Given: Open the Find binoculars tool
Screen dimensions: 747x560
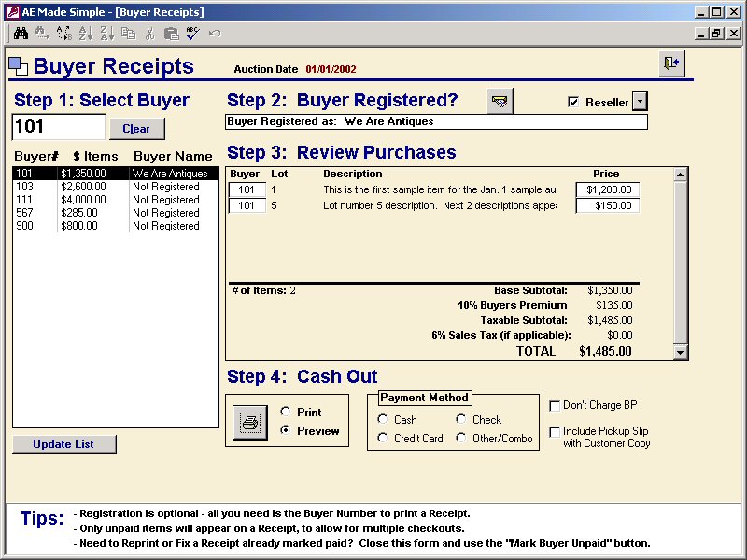Looking at the screenshot, I should tap(21, 34).
